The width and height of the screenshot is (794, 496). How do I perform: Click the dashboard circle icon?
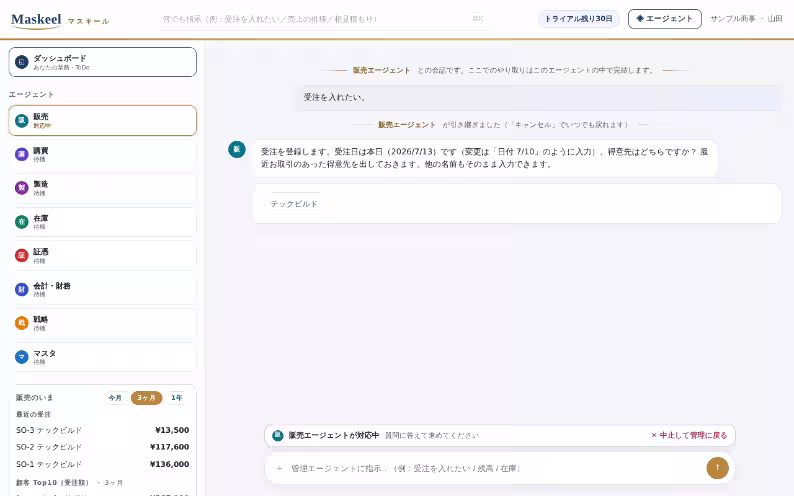point(21,62)
